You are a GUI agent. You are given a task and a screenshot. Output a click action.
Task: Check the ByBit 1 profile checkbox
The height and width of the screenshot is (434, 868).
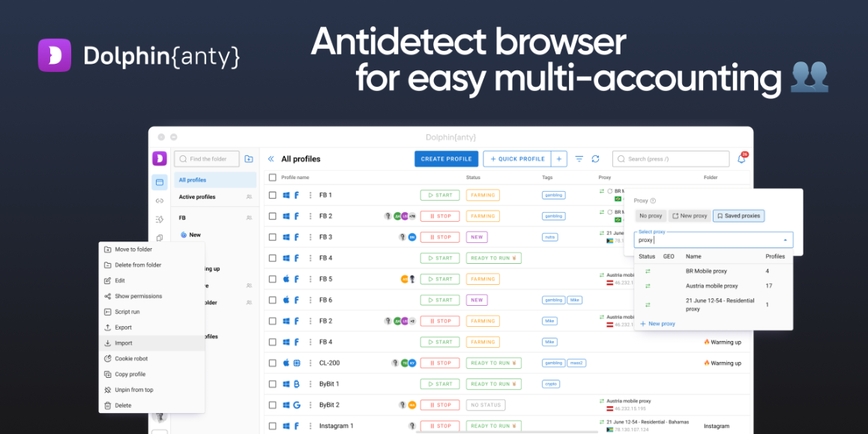coord(272,384)
